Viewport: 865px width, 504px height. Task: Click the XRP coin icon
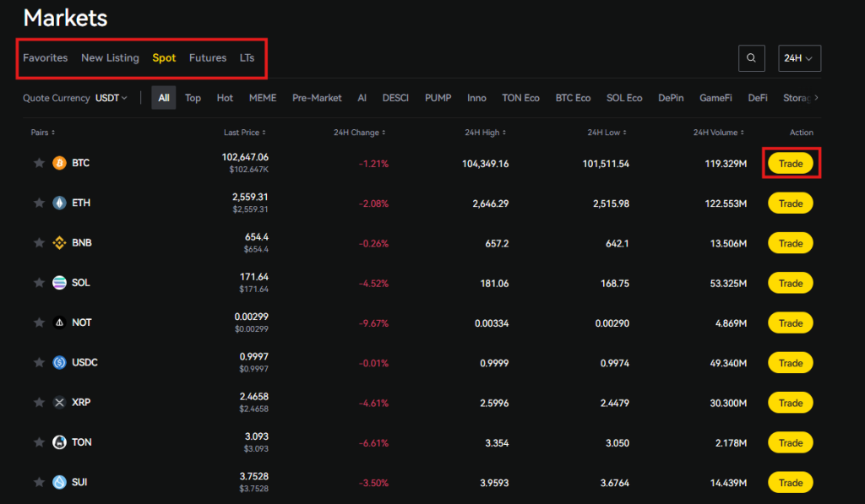(57, 402)
